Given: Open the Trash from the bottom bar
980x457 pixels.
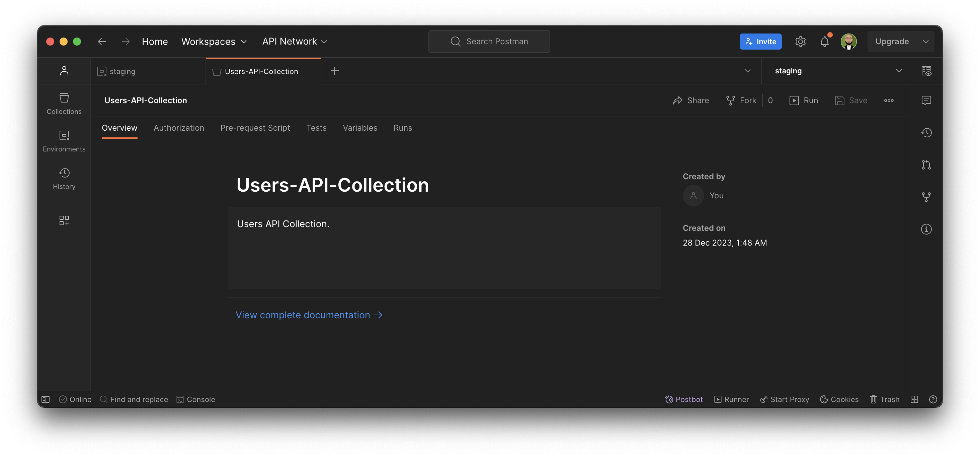Looking at the screenshot, I should 885,399.
